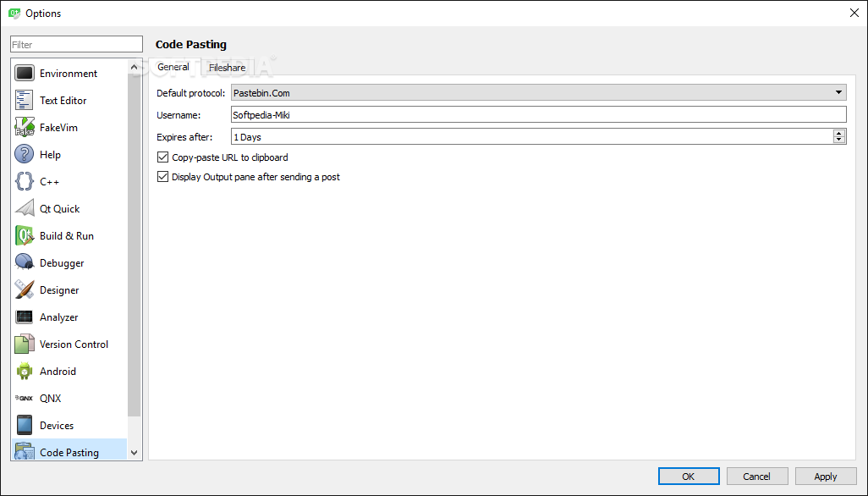
Task: Select the Qt Quick label
Action: [x=60, y=209]
